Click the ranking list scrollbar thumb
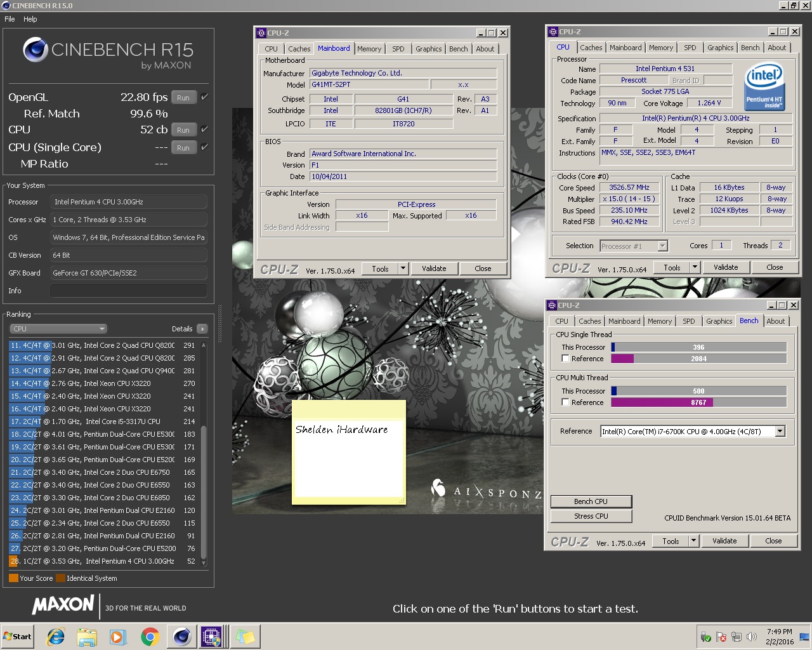The width and height of the screenshot is (812, 650). pyautogui.click(x=204, y=493)
